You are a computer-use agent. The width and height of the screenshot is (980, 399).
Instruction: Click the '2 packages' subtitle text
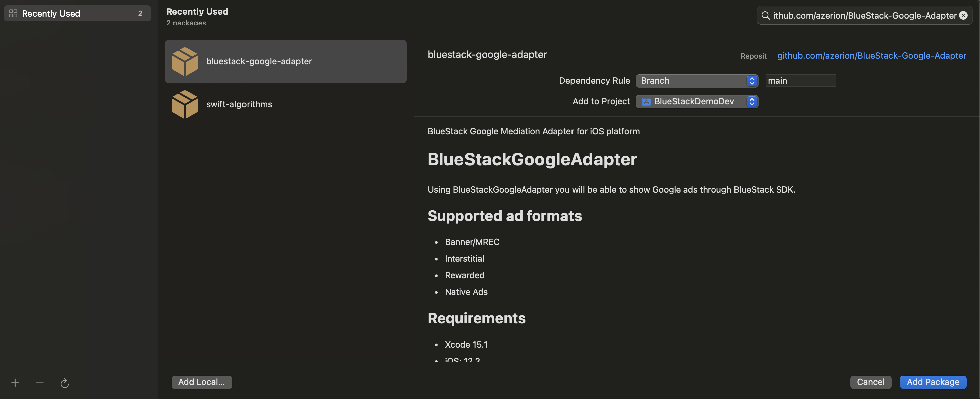[186, 23]
